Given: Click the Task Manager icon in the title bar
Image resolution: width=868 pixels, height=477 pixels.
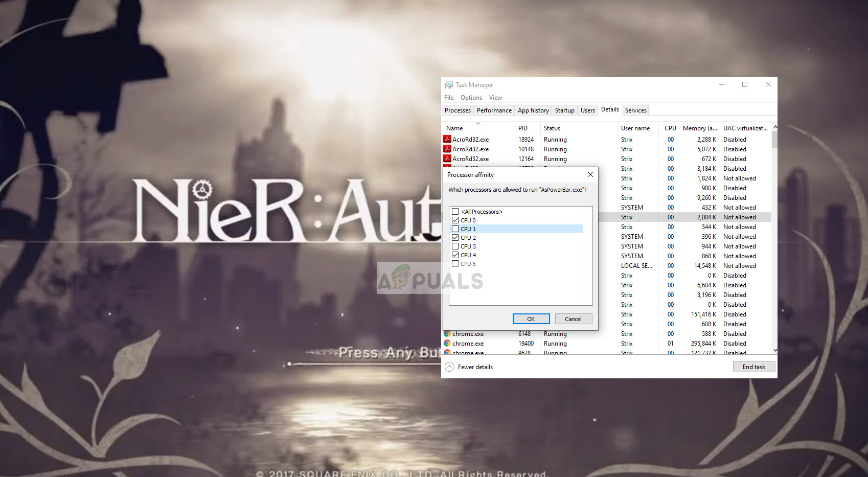Looking at the screenshot, I should [x=449, y=84].
